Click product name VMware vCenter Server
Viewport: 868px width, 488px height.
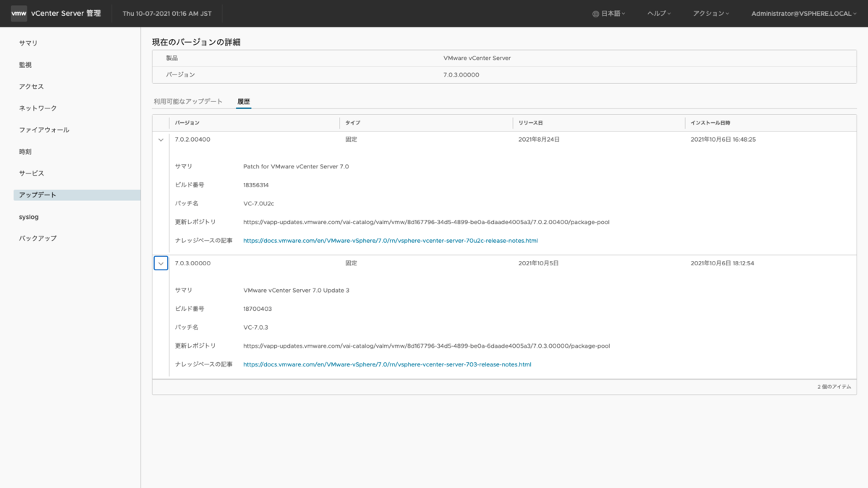click(x=477, y=58)
